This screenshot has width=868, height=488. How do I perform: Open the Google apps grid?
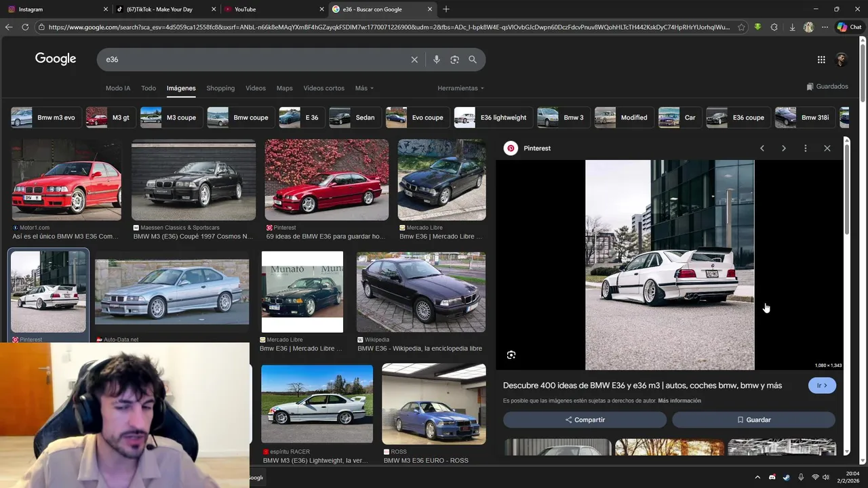point(821,60)
